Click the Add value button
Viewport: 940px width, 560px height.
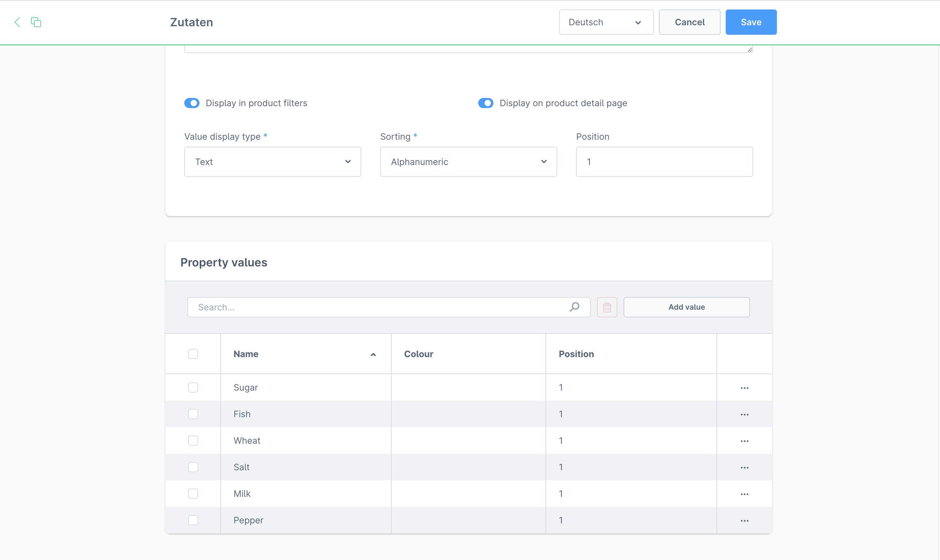coord(686,307)
